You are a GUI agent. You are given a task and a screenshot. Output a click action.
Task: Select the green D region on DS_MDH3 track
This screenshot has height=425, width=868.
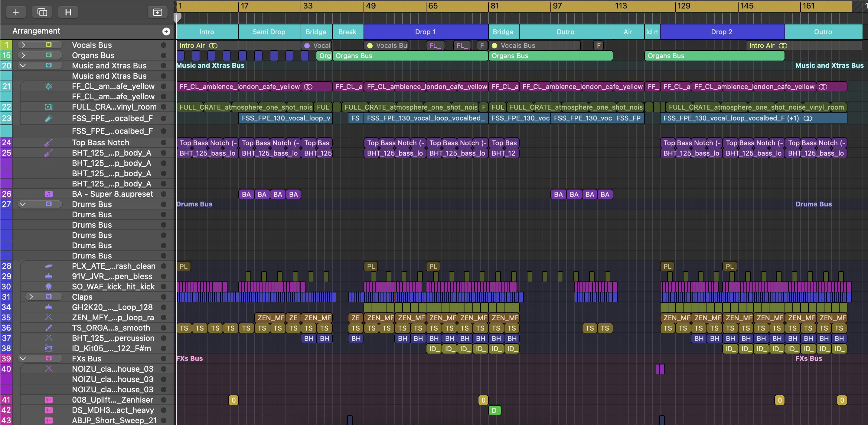[x=494, y=410]
